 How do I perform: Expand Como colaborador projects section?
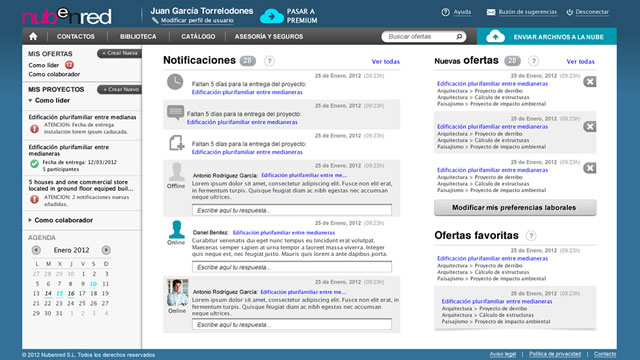click(x=30, y=220)
